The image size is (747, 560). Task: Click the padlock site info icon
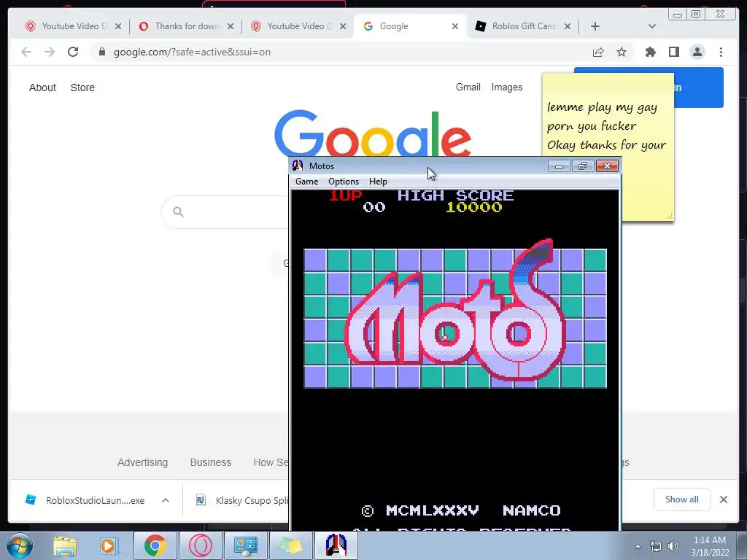(101, 52)
